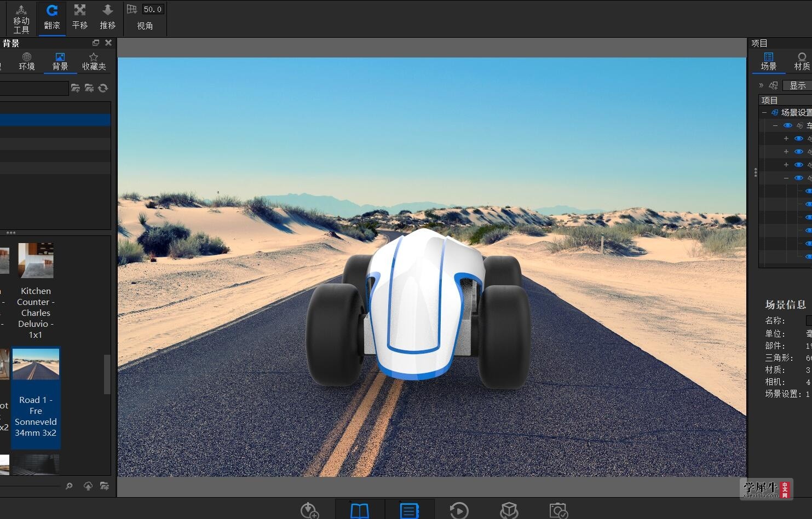Focus the library search field
The image size is (812, 519).
pyautogui.click(x=34, y=88)
